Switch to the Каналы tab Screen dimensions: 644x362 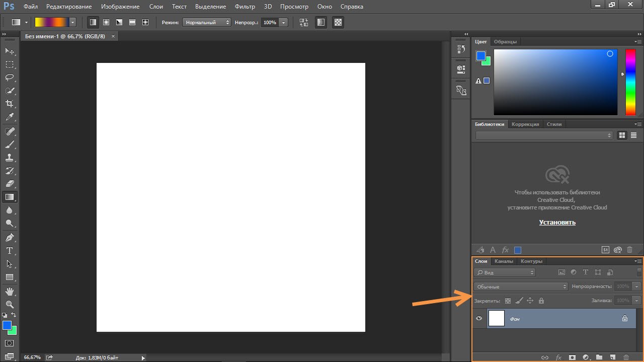click(504, 261)
